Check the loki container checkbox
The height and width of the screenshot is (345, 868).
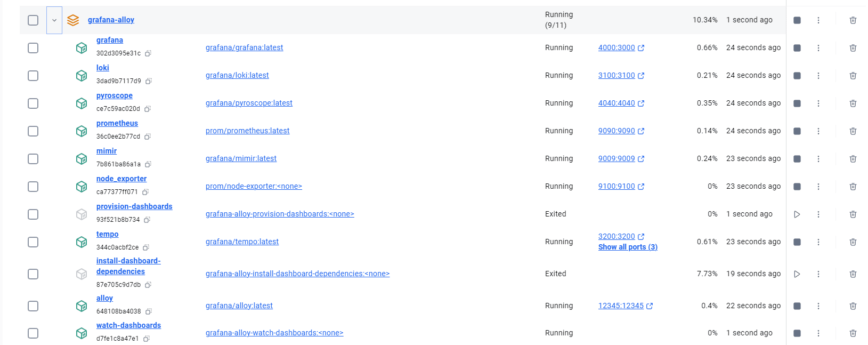[x=33, y=76]
